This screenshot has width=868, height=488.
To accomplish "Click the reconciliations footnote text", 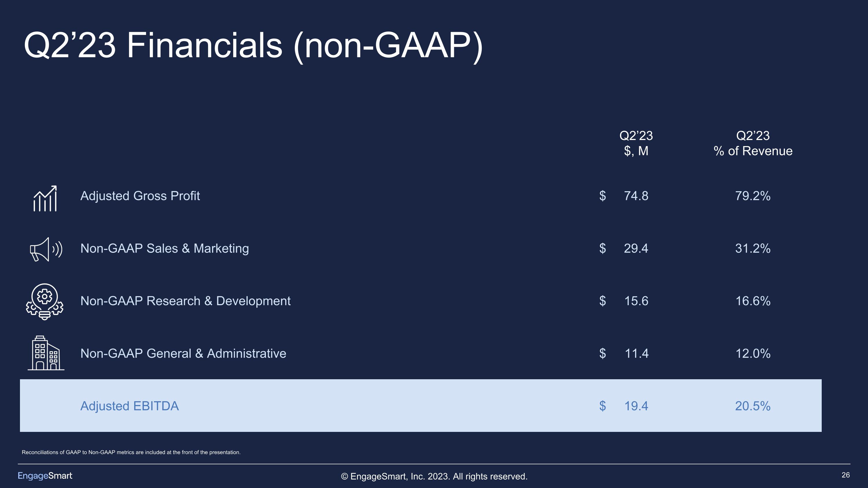I will tap(131, 452).
